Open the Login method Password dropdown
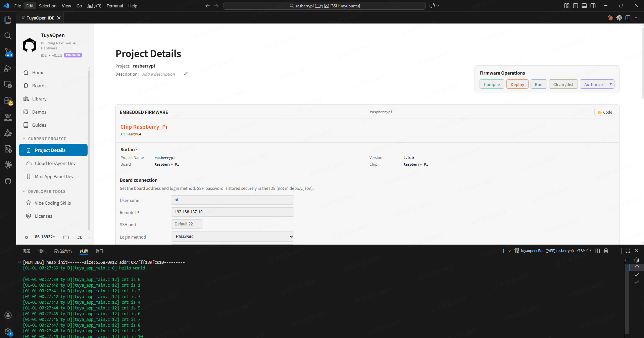 [x=233, y=237]
